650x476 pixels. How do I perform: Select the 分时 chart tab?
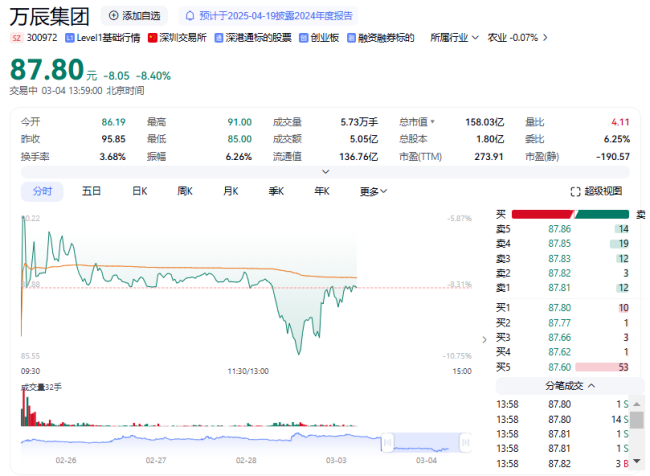coord(42,192)
